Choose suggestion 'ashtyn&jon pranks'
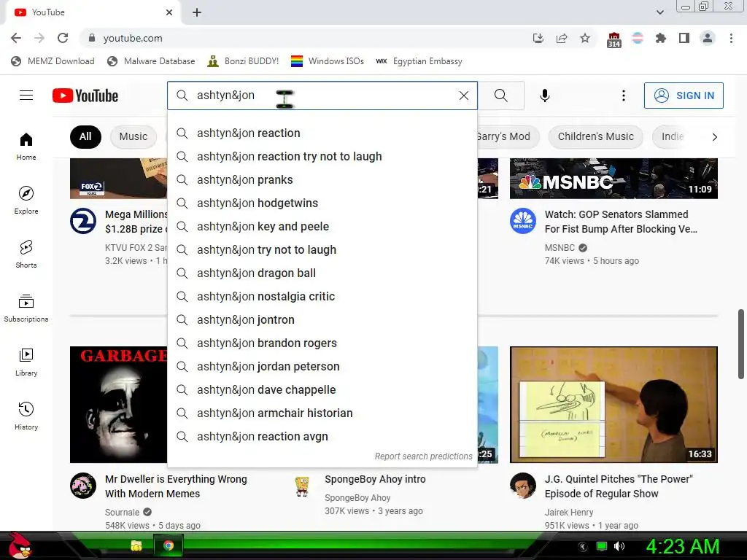 point(322,179)
